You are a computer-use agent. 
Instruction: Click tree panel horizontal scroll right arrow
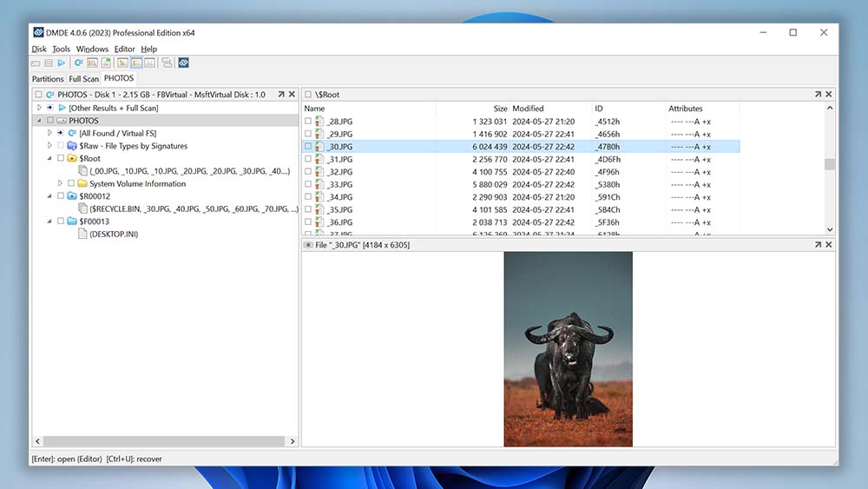point(293,441)
